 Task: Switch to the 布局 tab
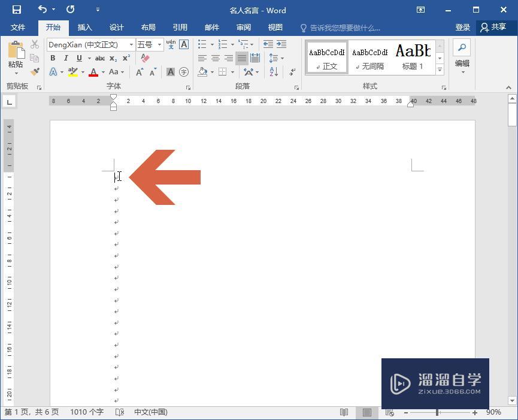tap(148, 28)
